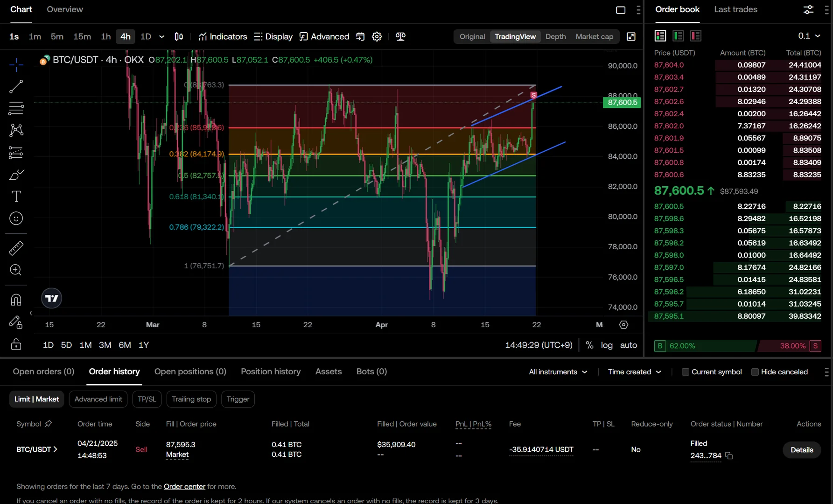Open the All instruments dropdown
The height and width of the screenshot is (504, 833).
point(558,372)
